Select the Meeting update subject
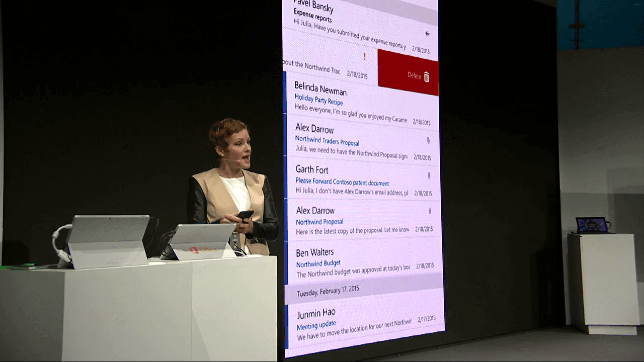644x362 pixels. (316, 325)
